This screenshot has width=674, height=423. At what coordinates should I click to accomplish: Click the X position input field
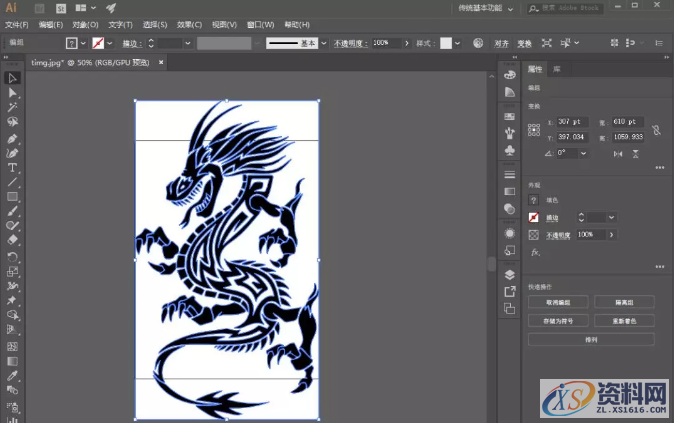pyautogui.click(x=573, y=120)
